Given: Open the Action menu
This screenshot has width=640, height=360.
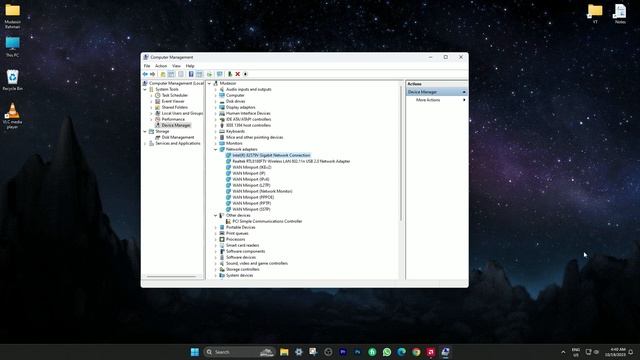Looking at the screenshot, I should point(161,66).
